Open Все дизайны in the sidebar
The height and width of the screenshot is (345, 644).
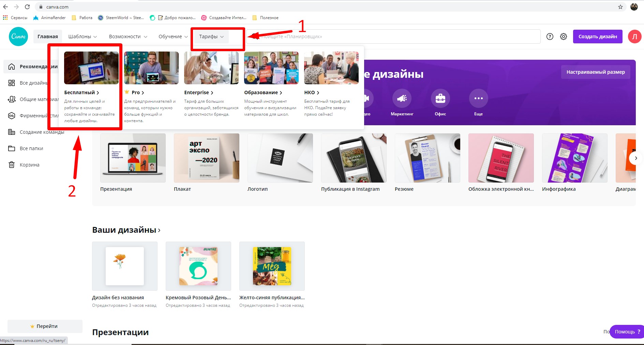pyautogui.click(x=28, y=83)
